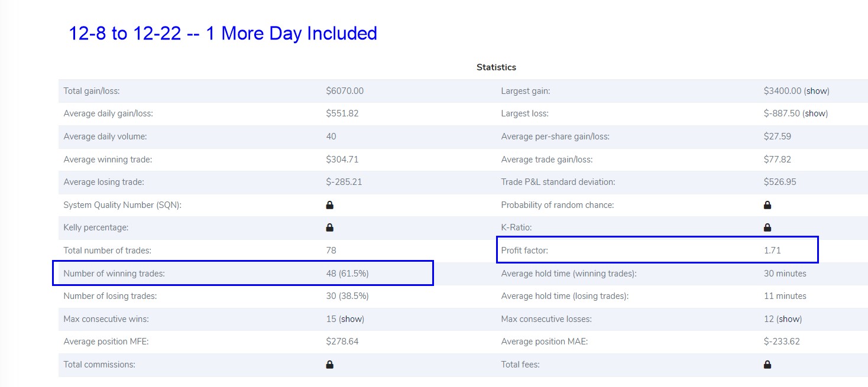Click the Probability of random chance label
Image resolution: width=868 pixels, height=387 pixels.
point(558,205)
